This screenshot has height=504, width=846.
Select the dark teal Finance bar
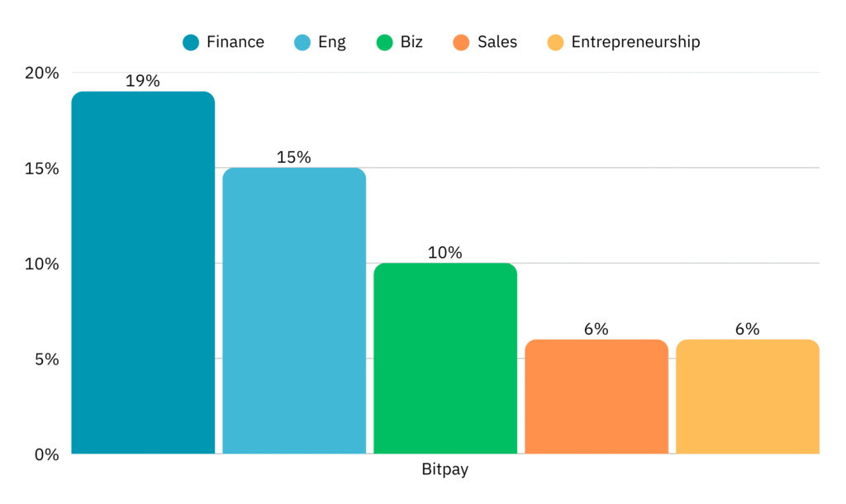[x=143, y=273]
